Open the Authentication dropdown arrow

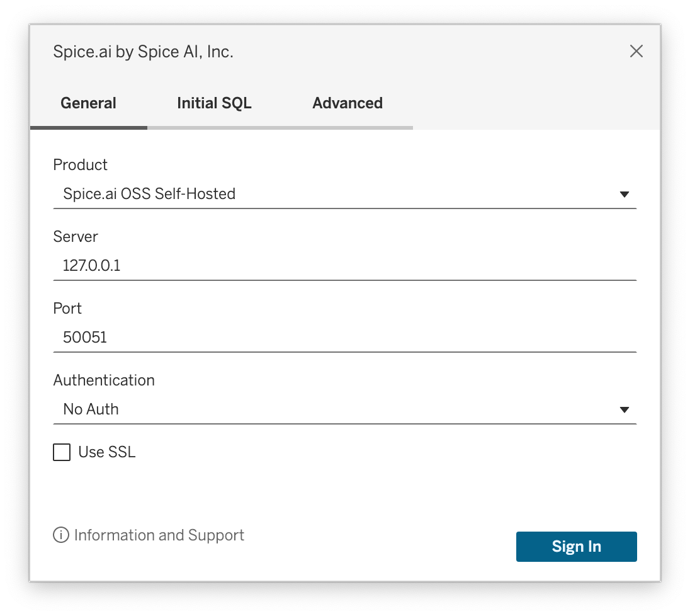[625, 409]
